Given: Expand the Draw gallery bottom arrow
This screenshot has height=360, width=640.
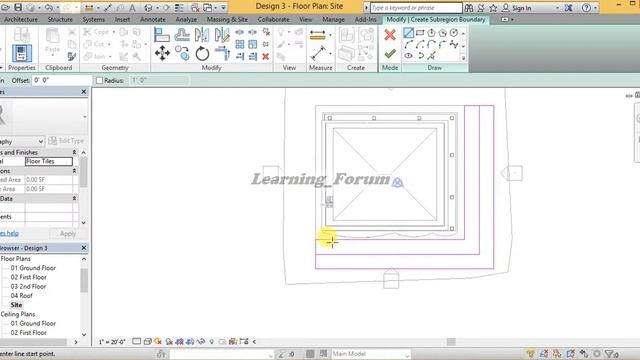Looking at the screenshot, I should coord(463,58).
